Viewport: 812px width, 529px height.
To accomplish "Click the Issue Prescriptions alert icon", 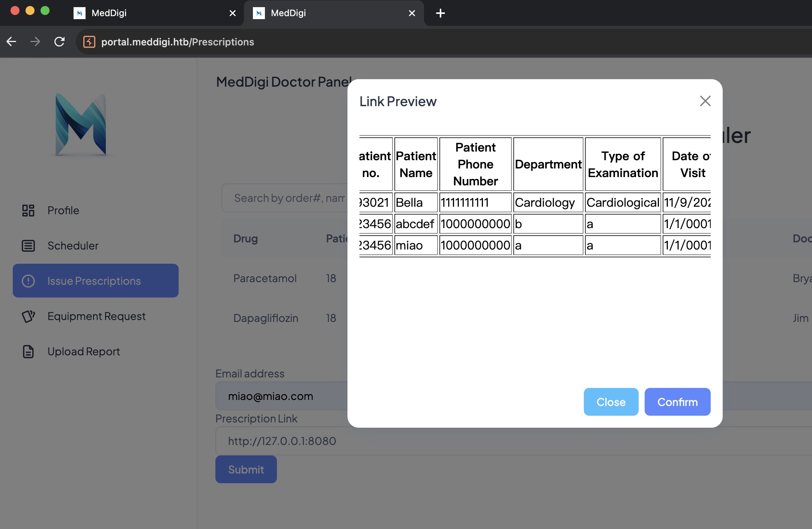I will coord(28,281).
